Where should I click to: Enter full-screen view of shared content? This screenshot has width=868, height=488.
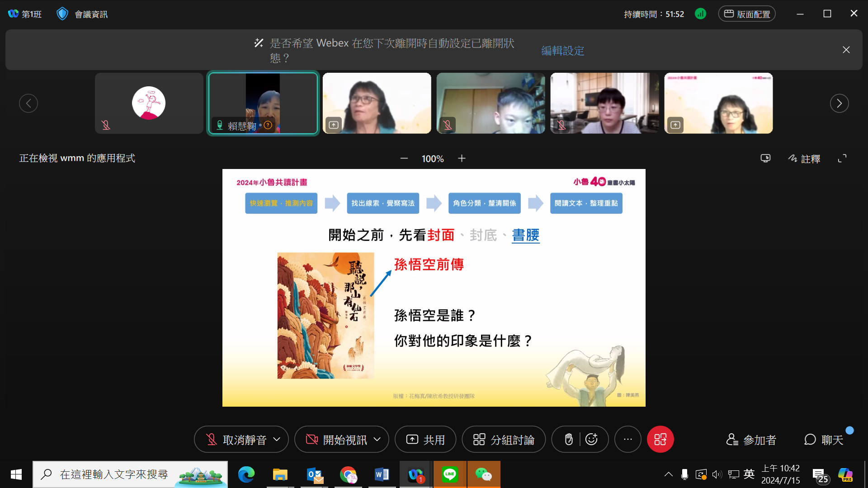click(x=842, y=159)
